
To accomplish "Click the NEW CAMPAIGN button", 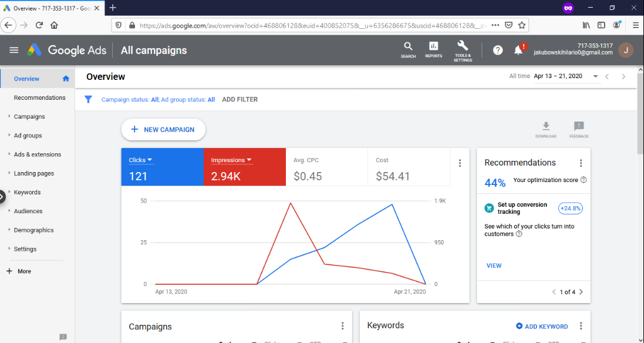I will 163,129.
